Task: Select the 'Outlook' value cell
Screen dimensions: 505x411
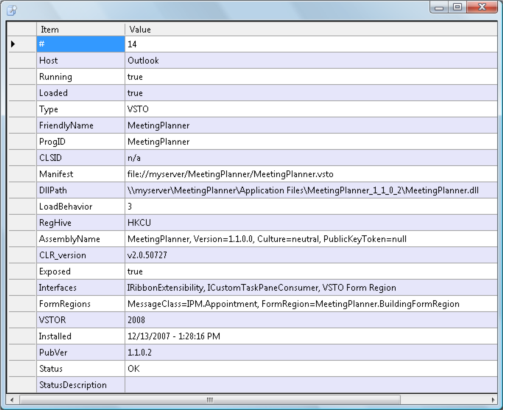Action: pos(311,60)
